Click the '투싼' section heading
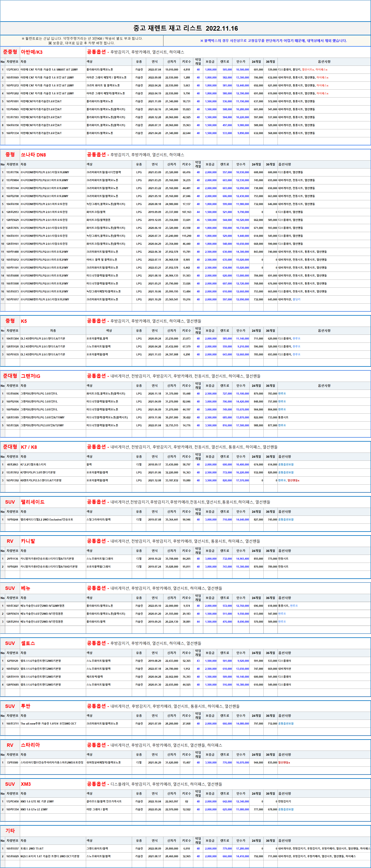 26,706
